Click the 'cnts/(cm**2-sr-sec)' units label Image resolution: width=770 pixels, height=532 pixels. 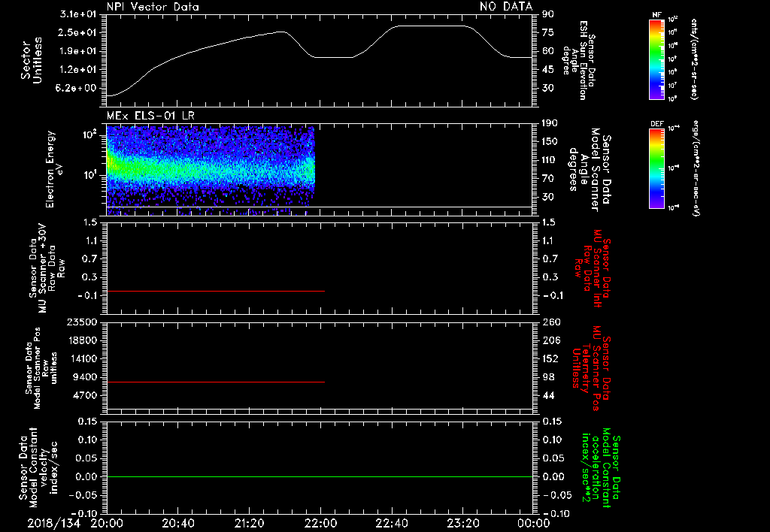pyautogui.click(x=694, y=59)
